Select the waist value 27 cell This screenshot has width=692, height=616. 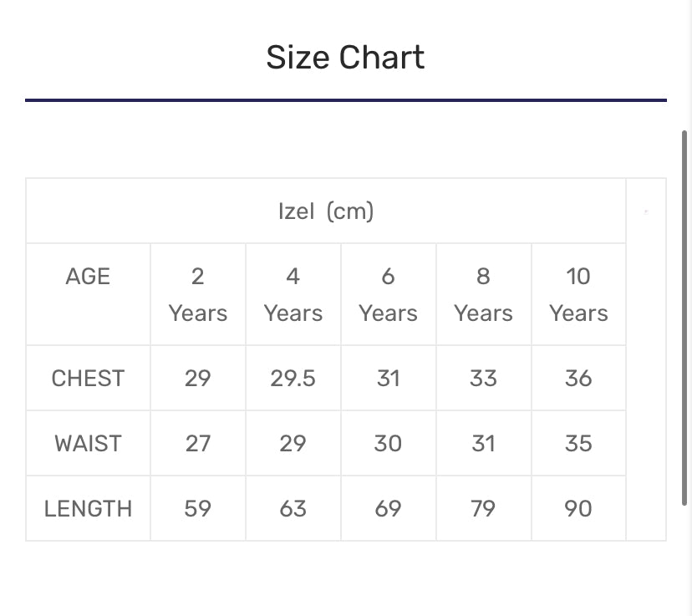pyautogui.click(x=198, y=443)
